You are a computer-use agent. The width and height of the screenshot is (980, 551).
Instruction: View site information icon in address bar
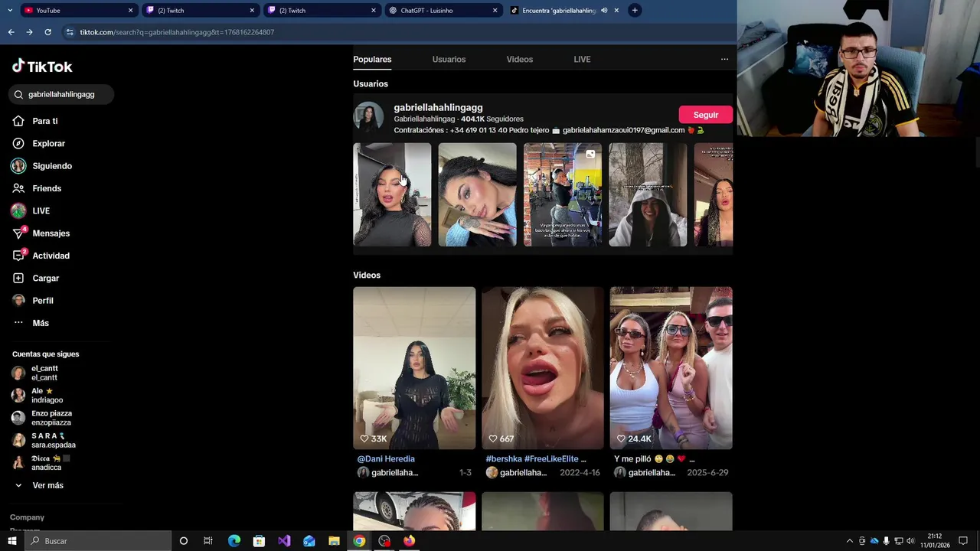70,32
